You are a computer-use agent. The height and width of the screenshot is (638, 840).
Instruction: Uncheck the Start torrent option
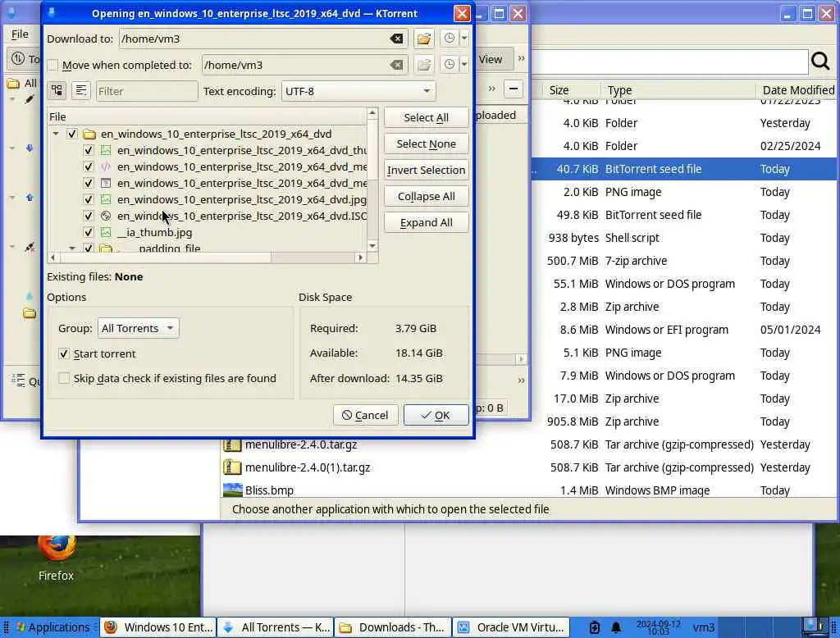(64, 353)
